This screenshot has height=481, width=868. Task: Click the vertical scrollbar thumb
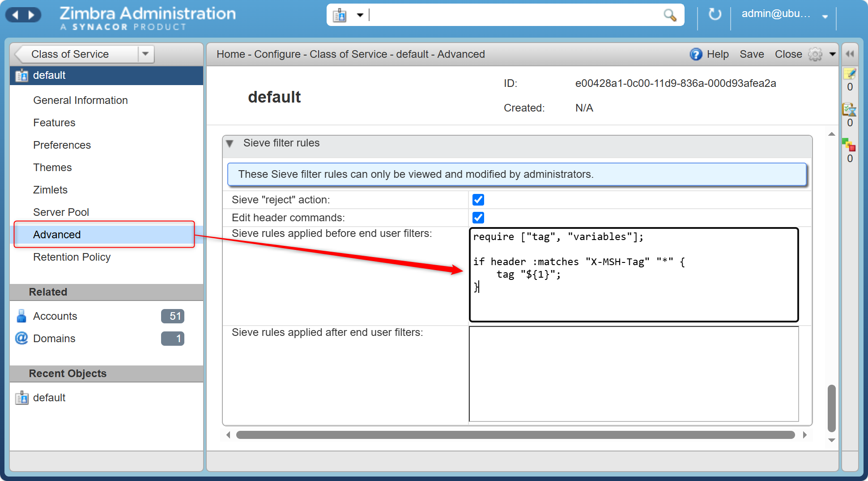(832, 408)
